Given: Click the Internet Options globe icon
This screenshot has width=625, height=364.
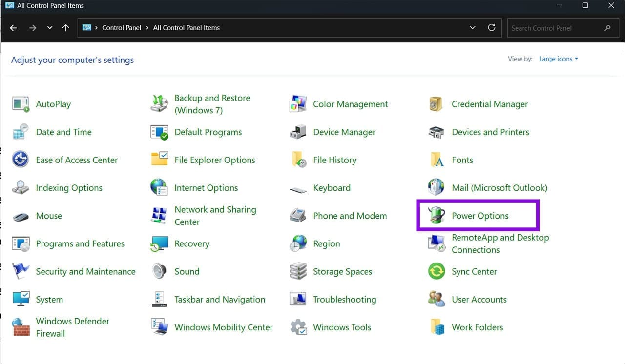Looking at the screenshot, I should tap(159, 187).
